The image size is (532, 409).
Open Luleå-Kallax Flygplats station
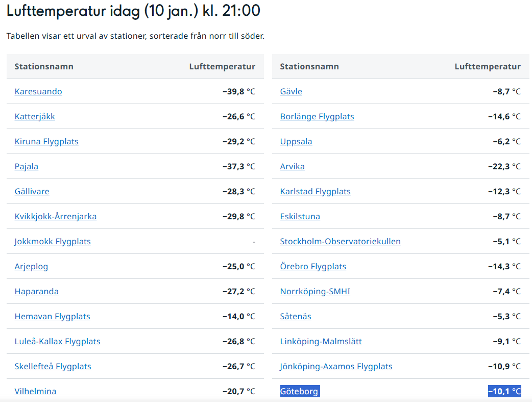point(57,342)
